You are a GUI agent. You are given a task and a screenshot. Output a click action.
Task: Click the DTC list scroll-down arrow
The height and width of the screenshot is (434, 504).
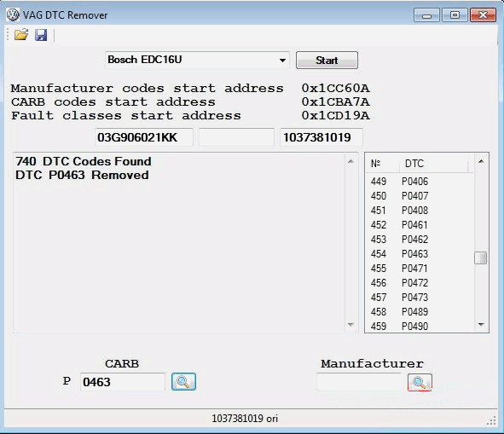(481, 325)
